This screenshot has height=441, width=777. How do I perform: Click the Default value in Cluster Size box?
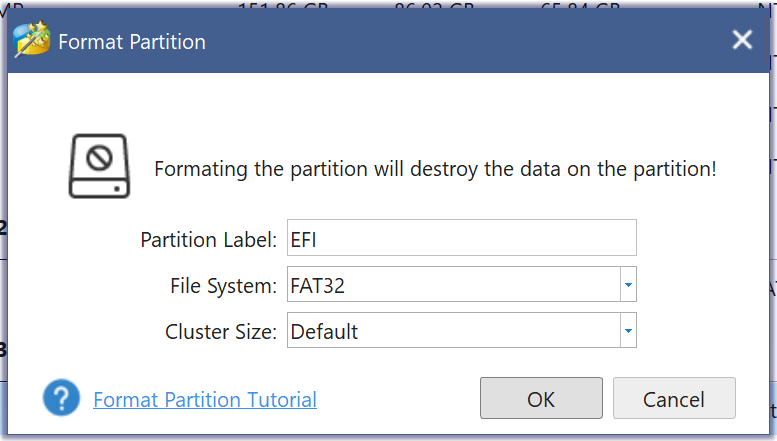pos(325,331)
